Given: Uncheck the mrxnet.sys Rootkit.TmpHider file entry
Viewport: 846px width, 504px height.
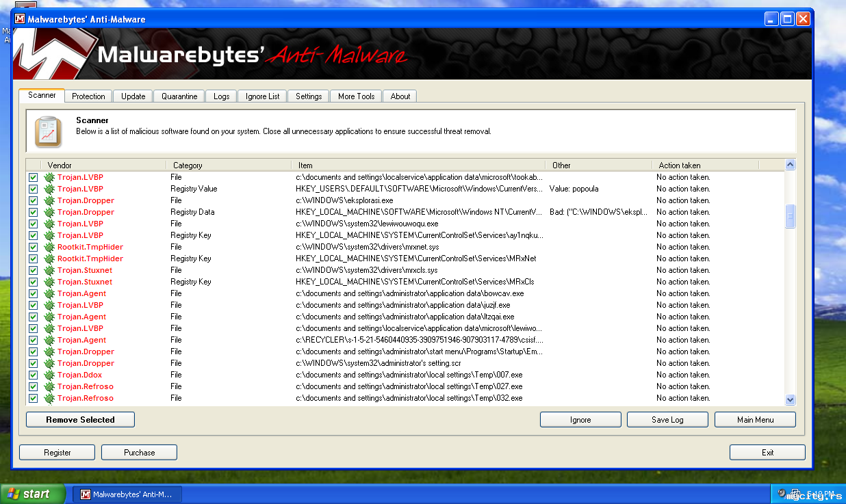Looking at the screenshot, I should tap(33, 247).
